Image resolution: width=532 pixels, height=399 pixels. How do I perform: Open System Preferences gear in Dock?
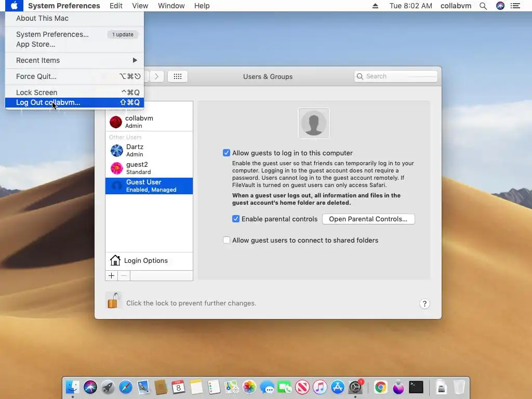[x=355, y=387]
